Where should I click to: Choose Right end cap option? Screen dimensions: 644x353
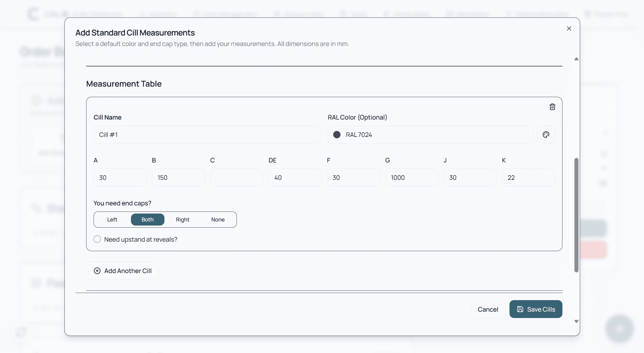(182, 220)
